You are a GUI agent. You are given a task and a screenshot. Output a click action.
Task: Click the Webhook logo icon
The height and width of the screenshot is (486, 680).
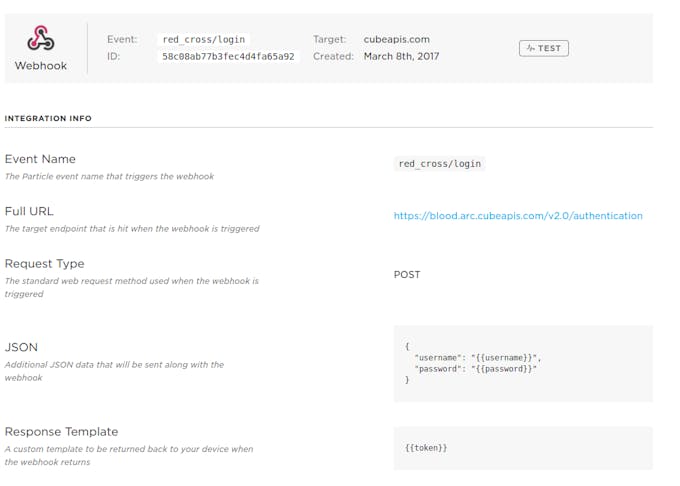pyautogui.click(x=41, y=38)
